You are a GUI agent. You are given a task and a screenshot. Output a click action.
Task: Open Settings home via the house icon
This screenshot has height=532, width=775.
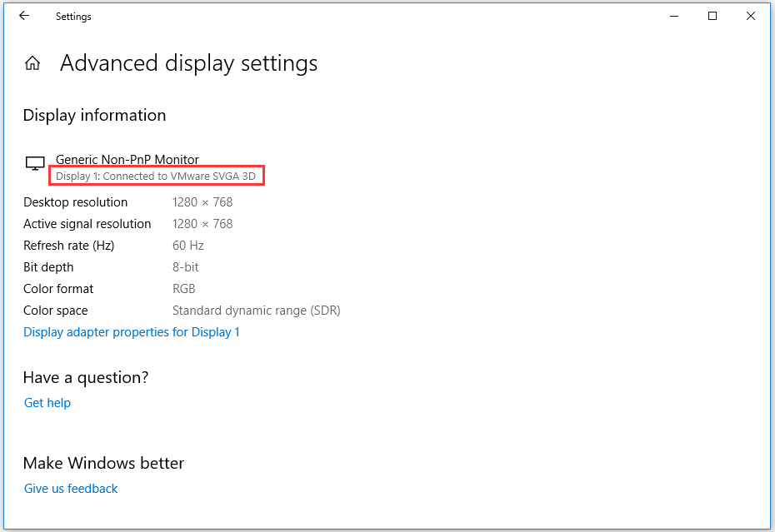(x=32, y=63)
